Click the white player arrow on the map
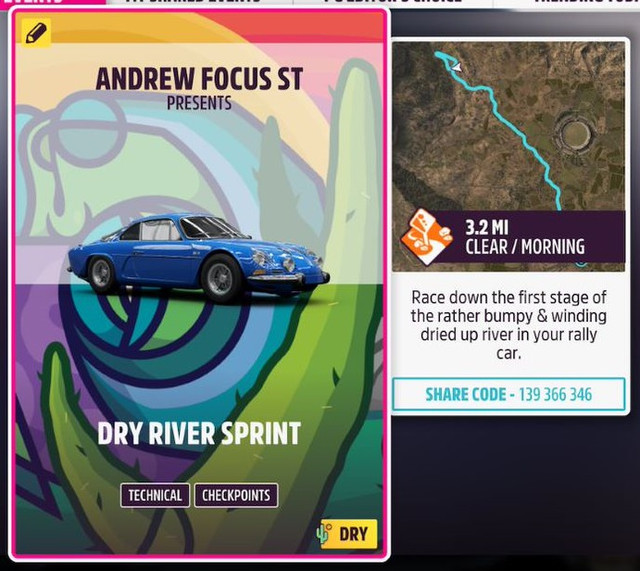 [x=457, y=67]
